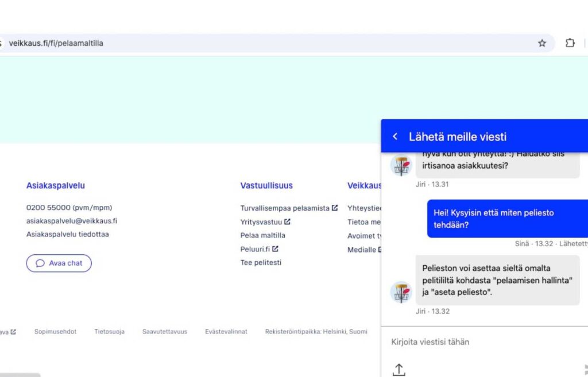588x377 pixels.
Task: Click Jiri's avatar beside the 13.31 message
Action: 401,165
